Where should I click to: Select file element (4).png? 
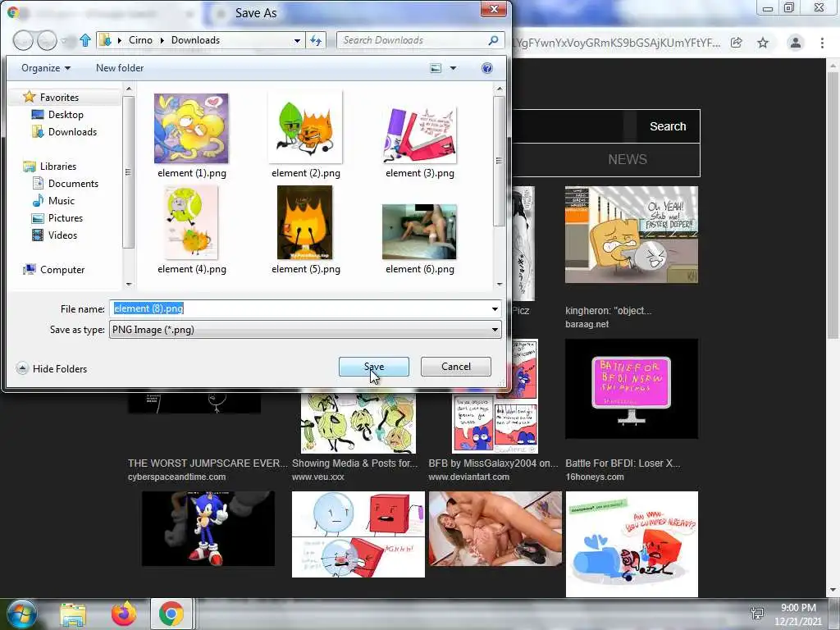[192, 231]
